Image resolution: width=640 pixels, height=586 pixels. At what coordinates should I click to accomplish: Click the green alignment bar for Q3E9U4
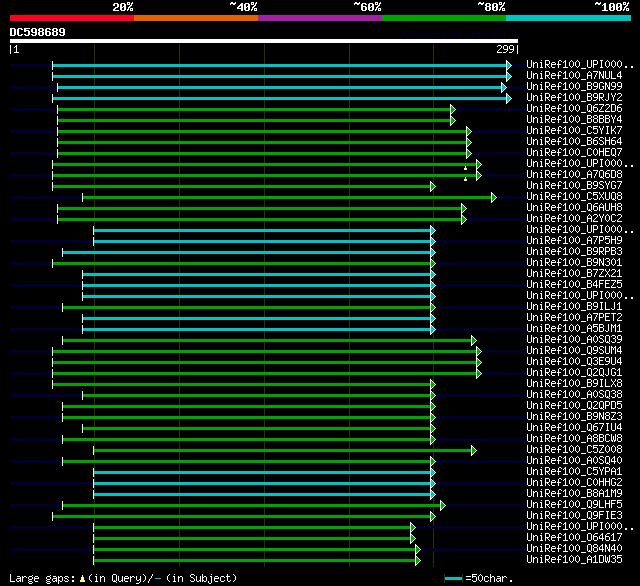click(265, 363)
